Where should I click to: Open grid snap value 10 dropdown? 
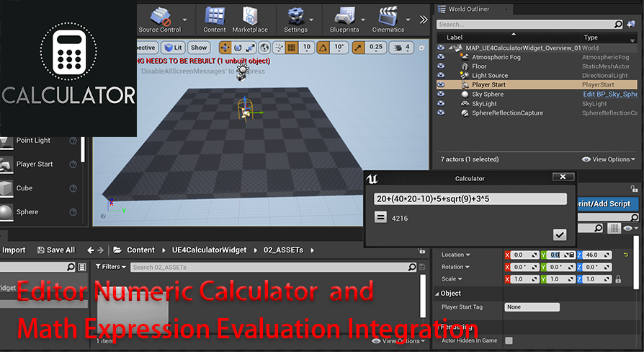click(307, 48)
